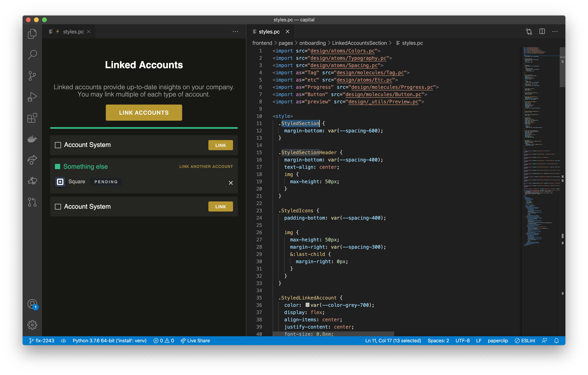Viewport: 588px width, 375px height.
Task: Remove the pending Square account
Action: pyautogui.click(x=231, y=183)
